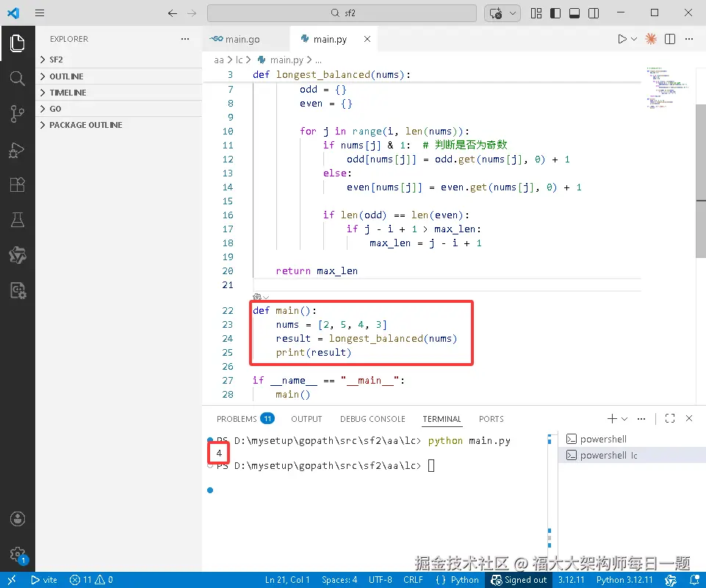Split the editor to the right
The width and height of the screenshot is (706, 588).
pyautogui.click(x=670, y=39)
